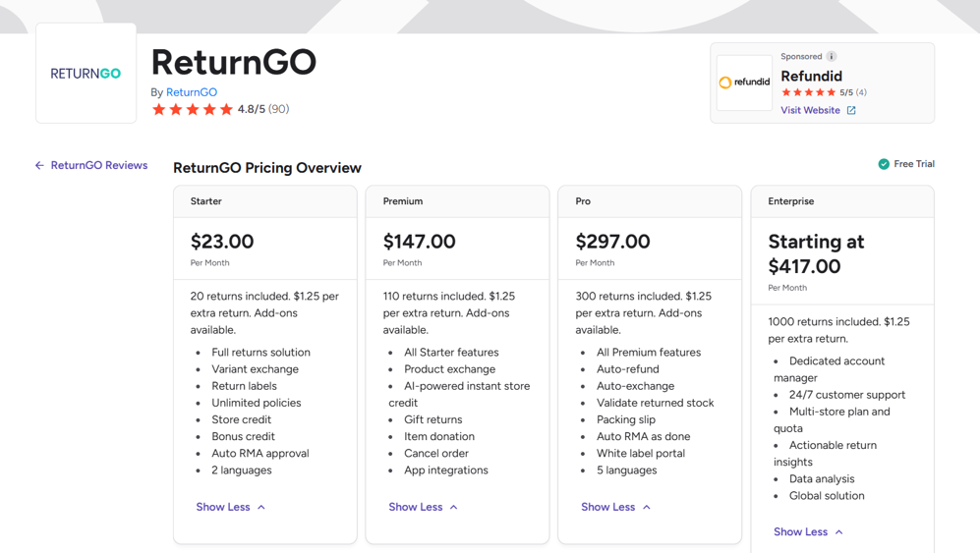Click 'Dedicated account manager' feature
The width and height of the screenshot is (980, 553).
click(830, 369)
